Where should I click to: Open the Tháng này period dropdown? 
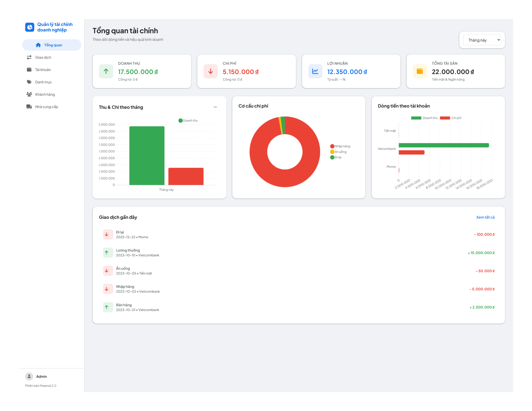(x=482, y=40)
